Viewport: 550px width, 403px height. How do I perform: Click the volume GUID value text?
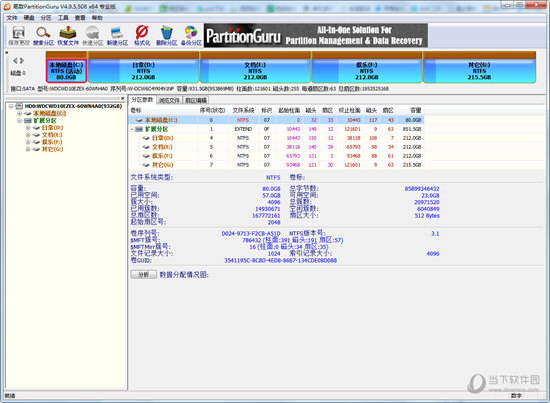(x=281, y=261)
